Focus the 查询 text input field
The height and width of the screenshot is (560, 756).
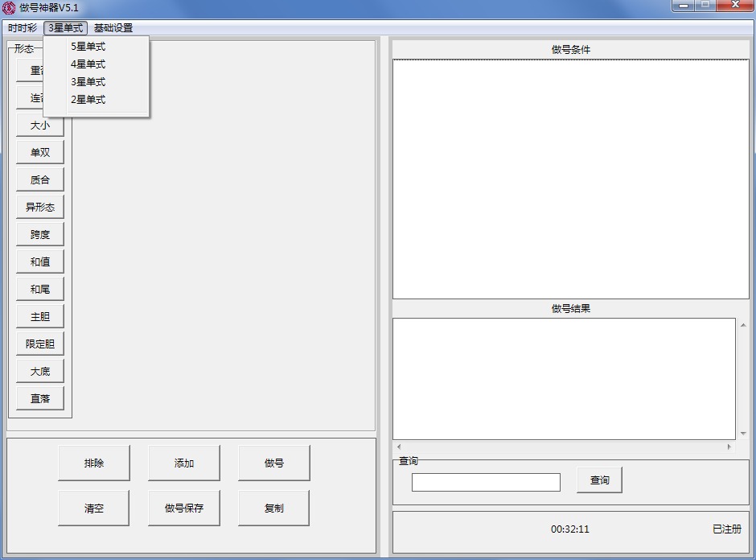point(486,482)
